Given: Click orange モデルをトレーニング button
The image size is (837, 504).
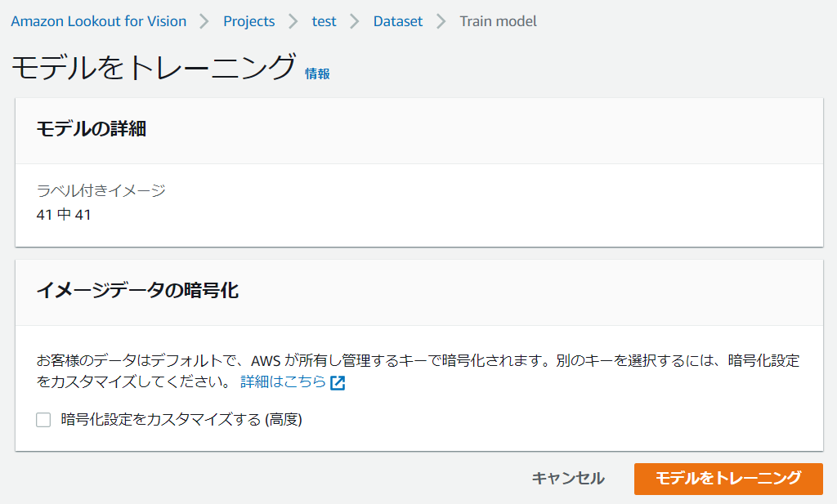Looking at the screenshot, I should 728,479.
